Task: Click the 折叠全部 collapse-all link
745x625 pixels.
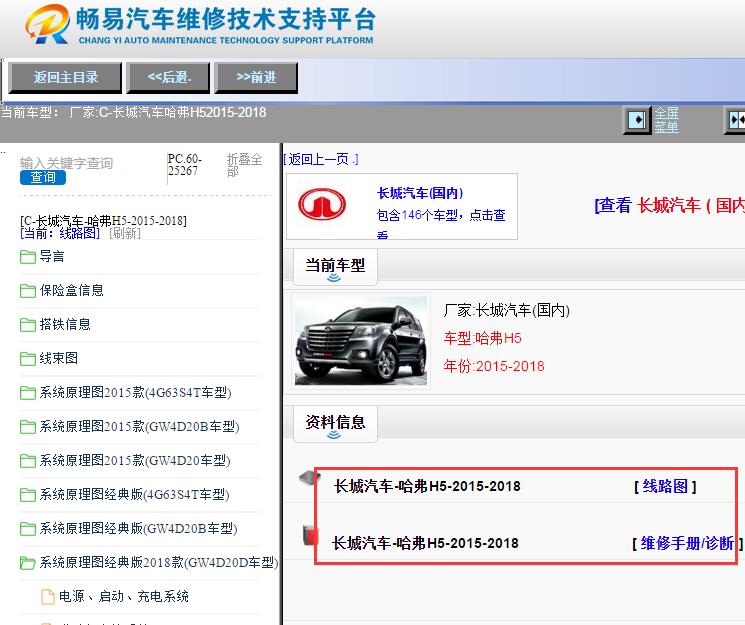Action: click(x=244, y=165)
